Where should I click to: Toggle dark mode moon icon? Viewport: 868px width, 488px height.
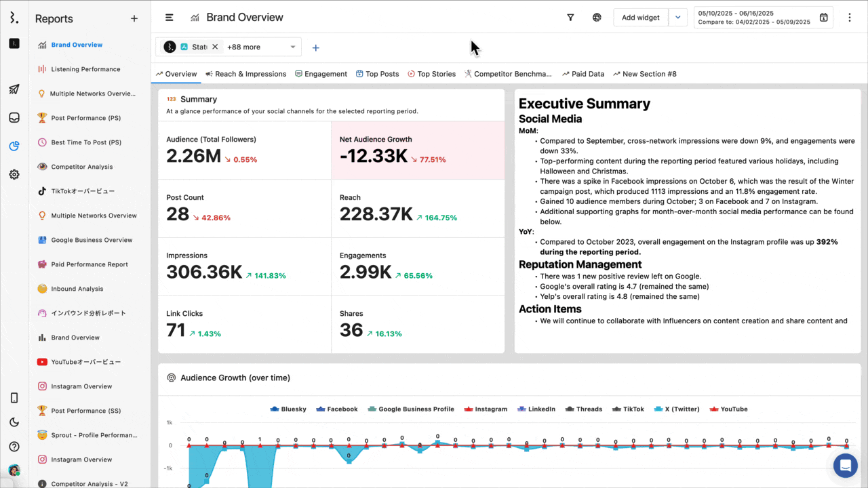pyautogui.click(x=14, y=422)
